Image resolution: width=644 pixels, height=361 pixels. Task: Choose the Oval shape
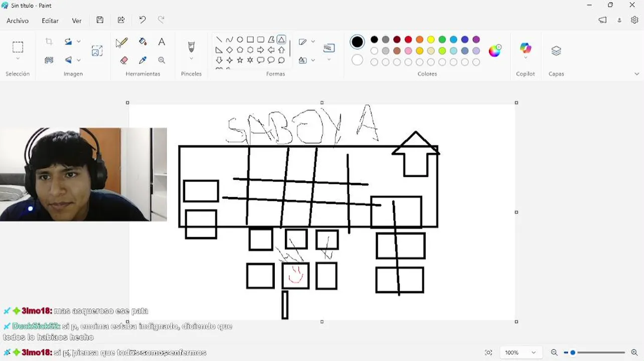(x=240, y=40)
